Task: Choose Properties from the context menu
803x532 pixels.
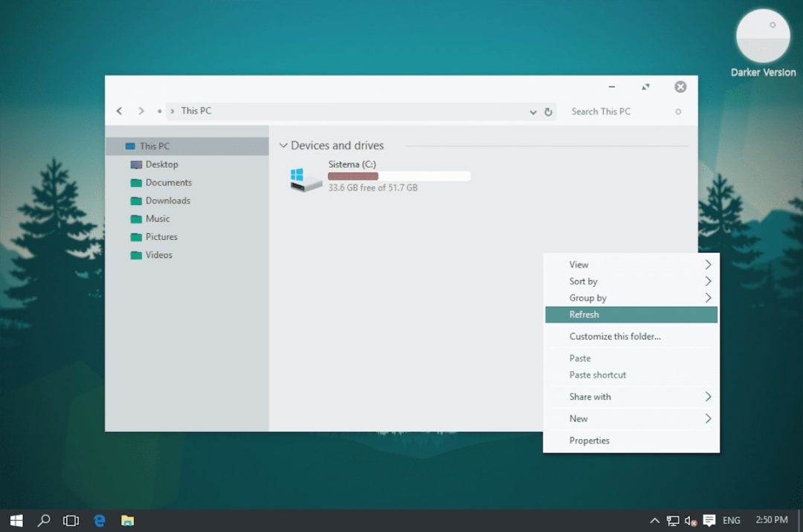Action: [590, 441]
